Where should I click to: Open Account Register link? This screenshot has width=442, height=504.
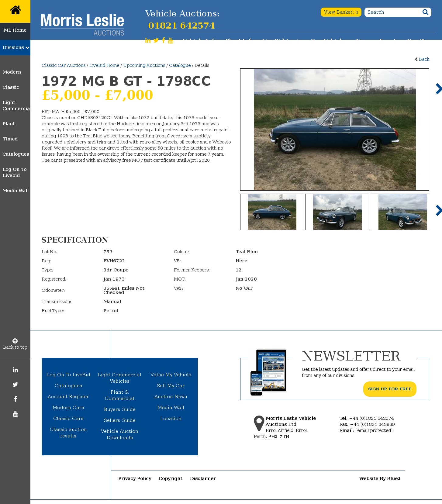click(68, 397)
